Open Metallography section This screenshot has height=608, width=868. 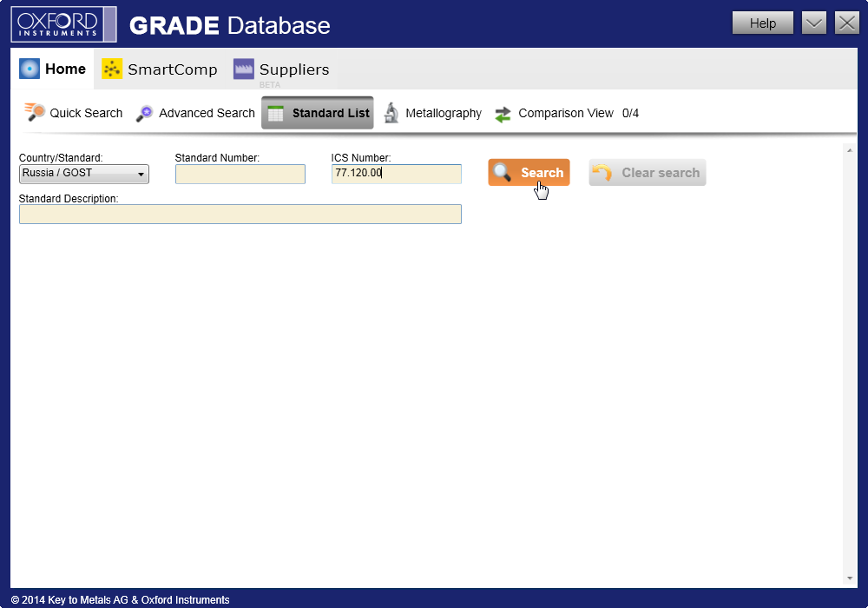pos(433,113)
